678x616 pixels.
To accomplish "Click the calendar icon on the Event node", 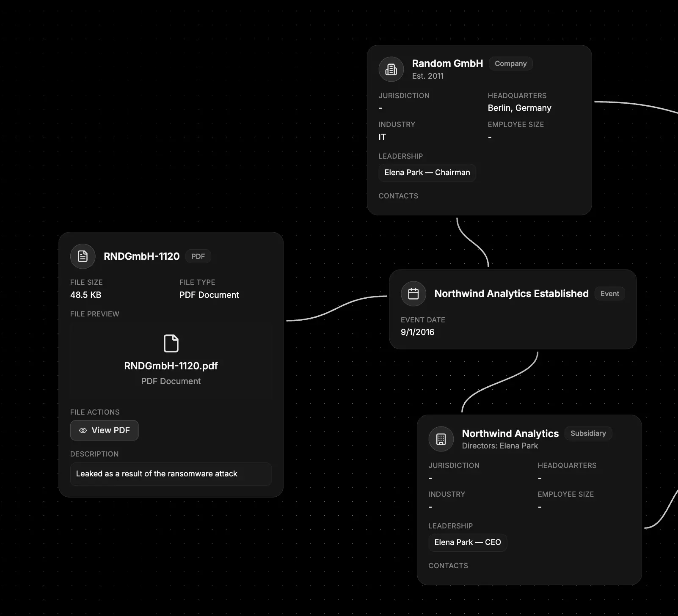I will [x=413, y=293].
